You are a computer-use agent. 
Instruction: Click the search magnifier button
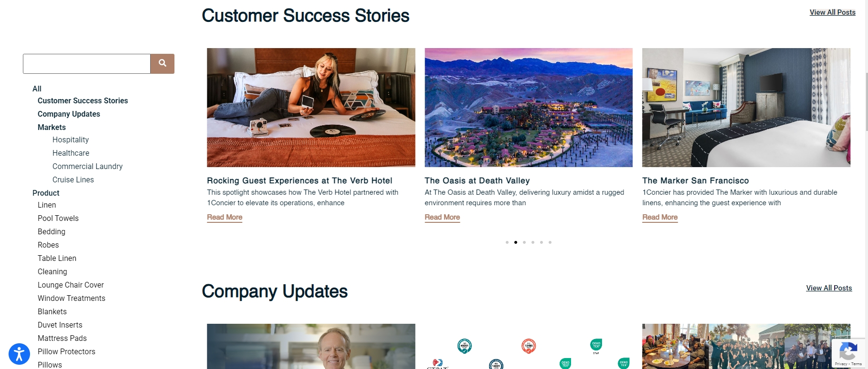[163, 64]
